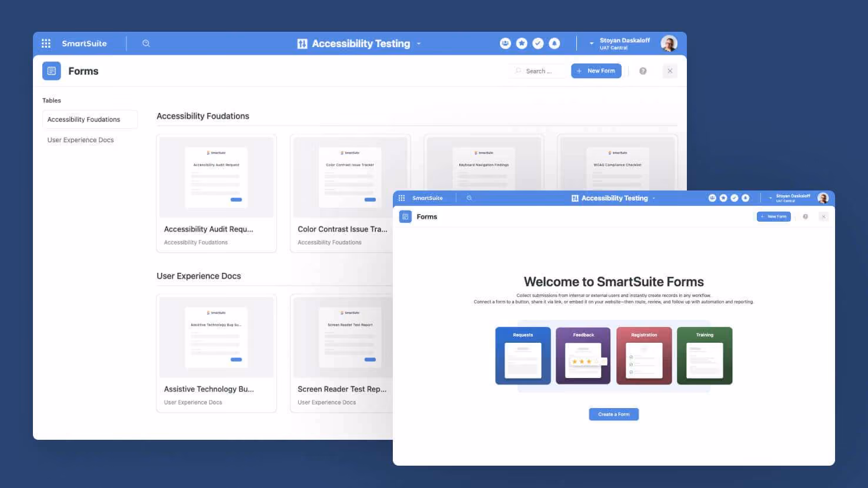868x488 pixels.
Task: Close the Forms panel in back window
Action: pos(670,71)
